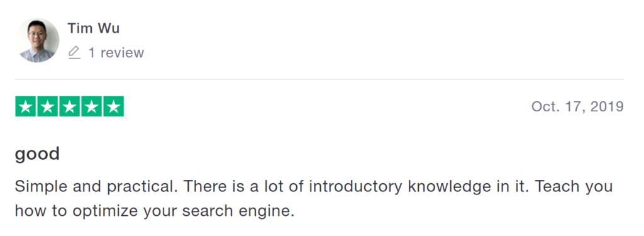644x236 pixels.
Task: Click the horizontal divider below reviewer info
Action: pyautogui.click(x=319, y=79)
